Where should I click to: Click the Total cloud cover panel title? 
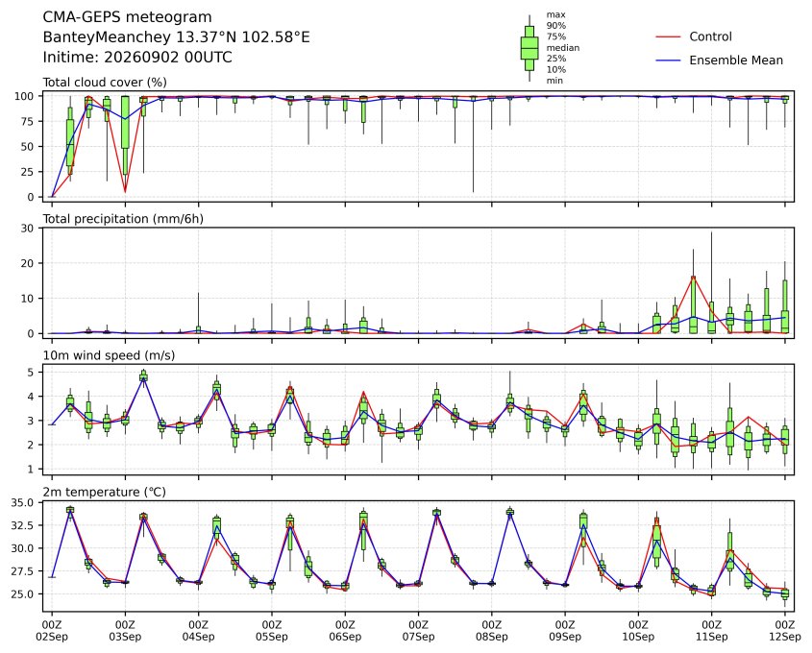(105, 83)
